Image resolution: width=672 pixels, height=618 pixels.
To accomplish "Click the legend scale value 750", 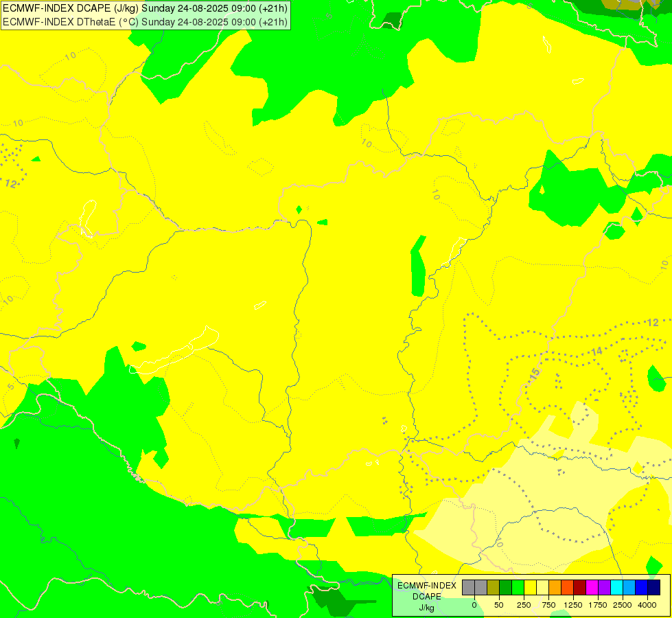I will 548,605.
